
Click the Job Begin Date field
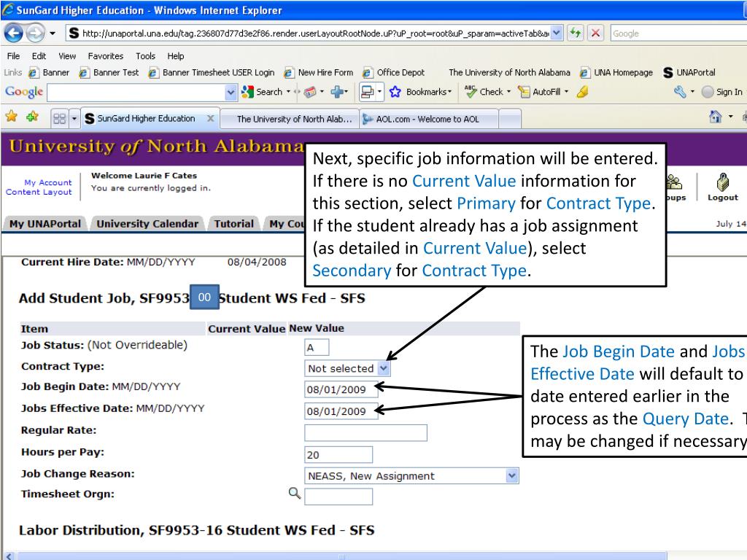341,389
